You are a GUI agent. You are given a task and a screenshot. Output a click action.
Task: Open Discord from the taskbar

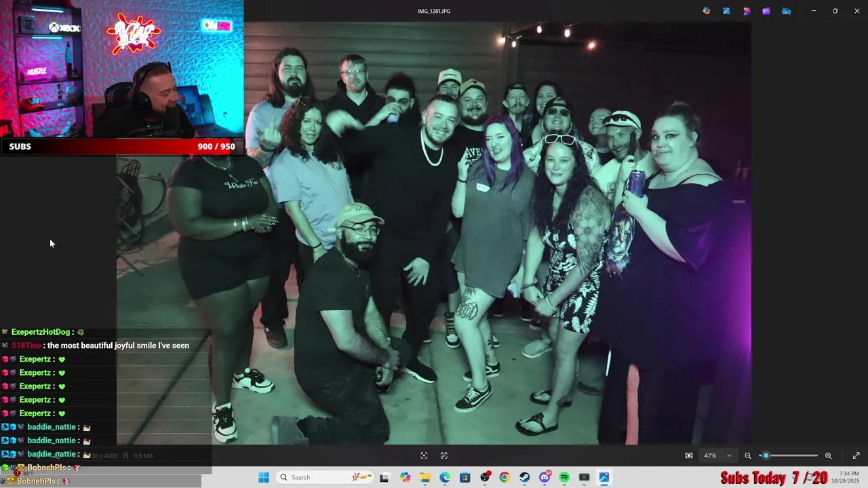point(545,477)
